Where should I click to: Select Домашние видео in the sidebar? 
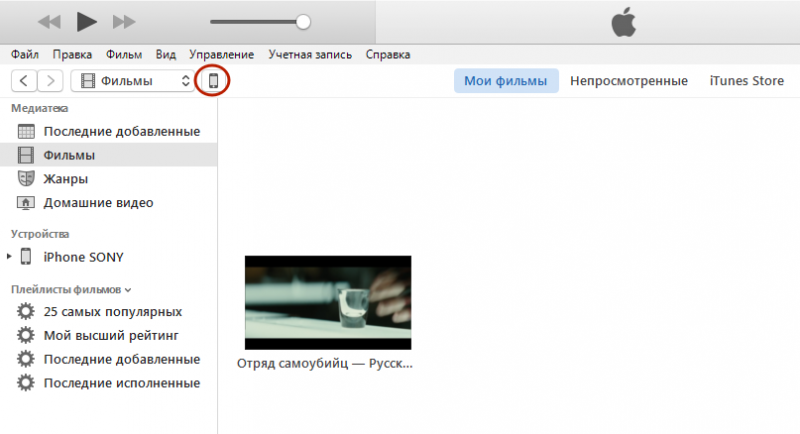108,202
